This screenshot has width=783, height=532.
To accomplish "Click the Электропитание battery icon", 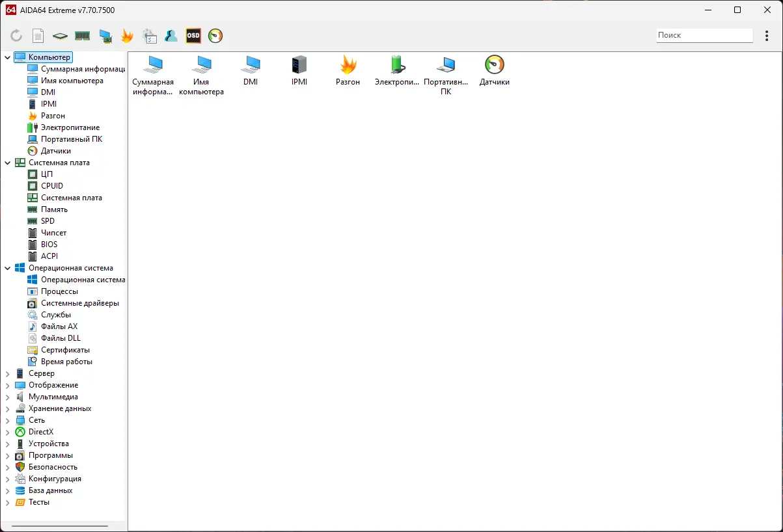I will 397,65.
